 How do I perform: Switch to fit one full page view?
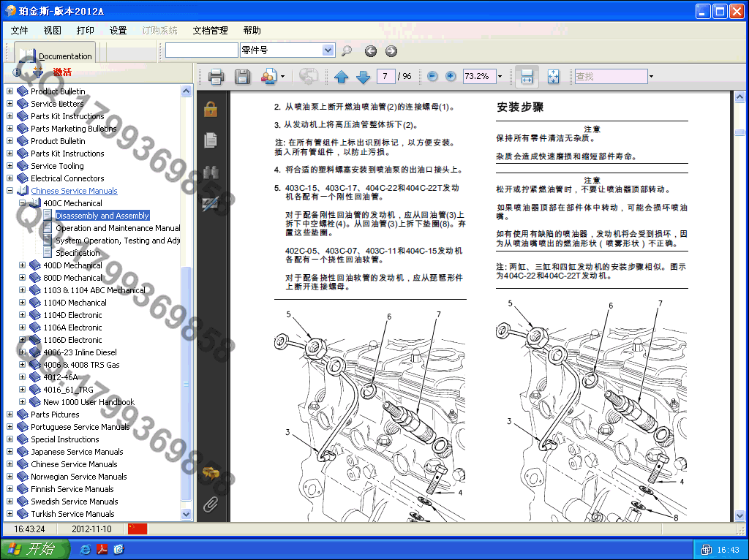[x=553, y=76]
